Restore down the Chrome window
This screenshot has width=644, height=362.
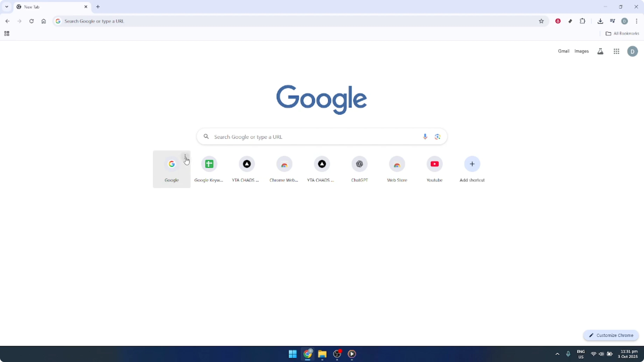(x=621, y=7)
